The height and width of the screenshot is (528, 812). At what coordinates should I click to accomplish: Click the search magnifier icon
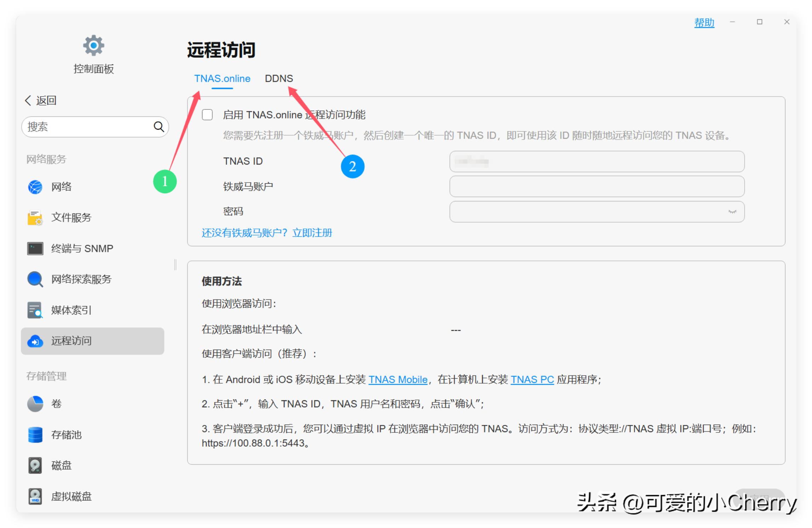pyautogui.click(x=159, y=127)
